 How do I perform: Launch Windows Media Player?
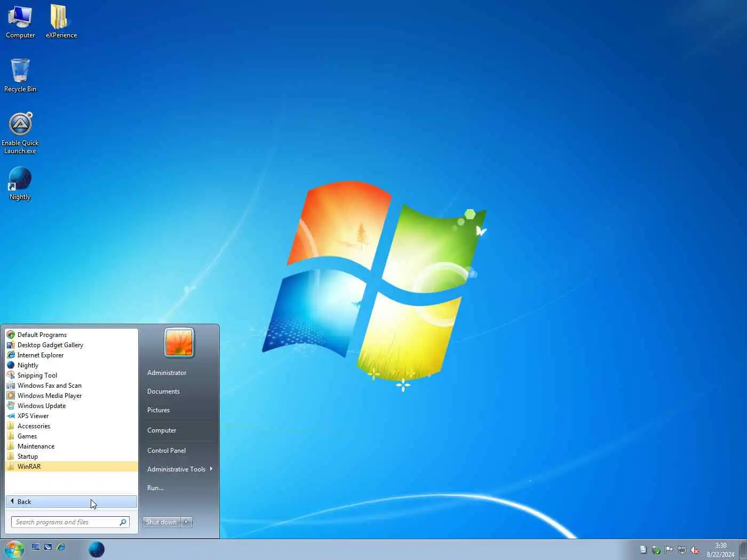[71, 396]
